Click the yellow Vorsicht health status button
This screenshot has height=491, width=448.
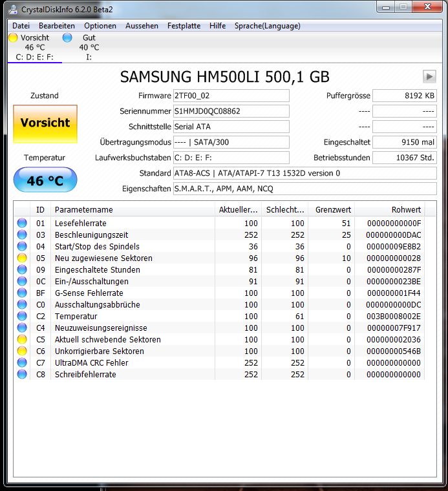[x=45, y=124]
